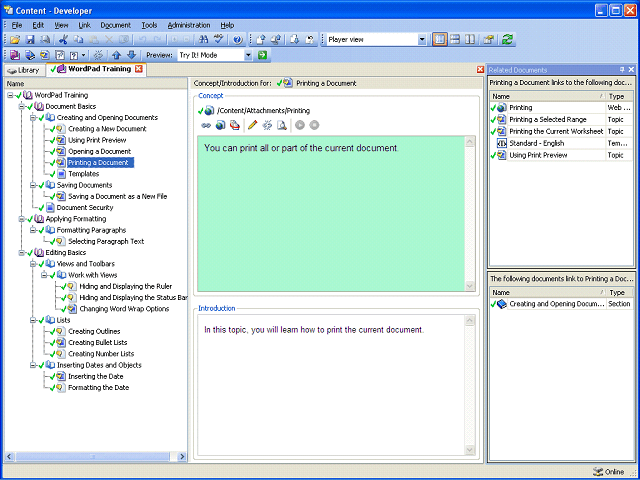Open the Administration menu
Viewport: 640px width, 480px height.
pyautogui.click(x=189, y=25)
